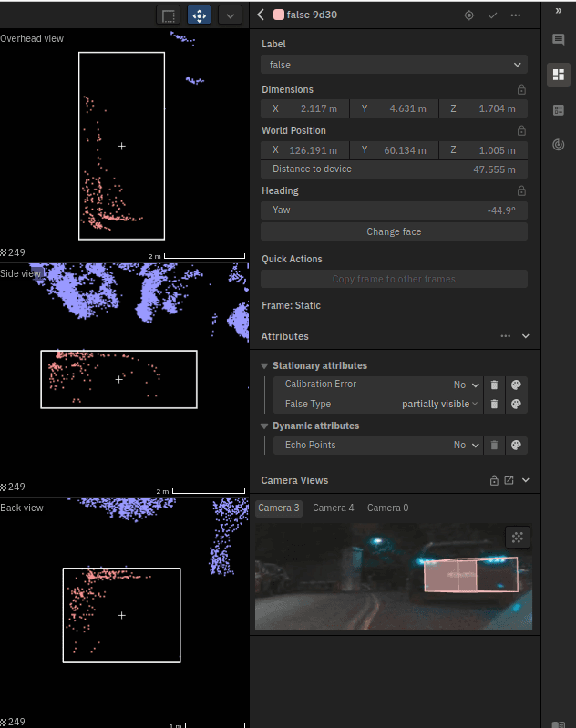Delete the False Type attribute
The width and height of the screenshot is (576, 728).
click(494, 405)
